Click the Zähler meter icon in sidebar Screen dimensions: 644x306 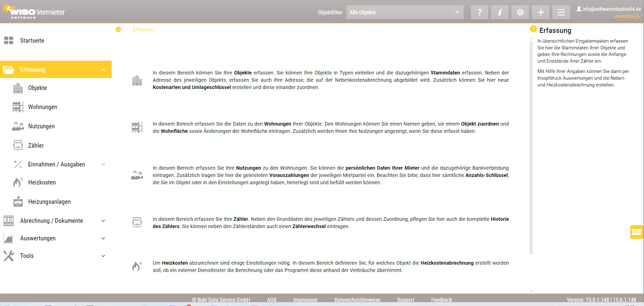click(18, 145)
